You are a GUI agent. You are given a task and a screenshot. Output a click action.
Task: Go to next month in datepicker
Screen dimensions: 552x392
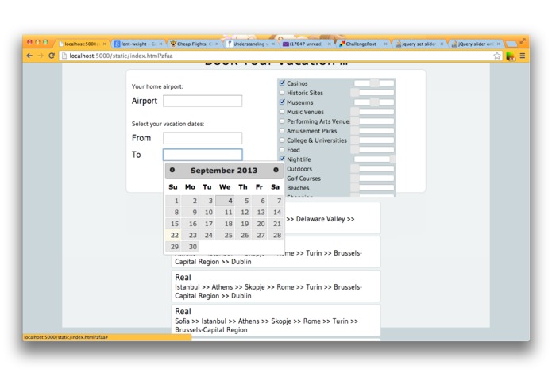(x=276, y=170)
